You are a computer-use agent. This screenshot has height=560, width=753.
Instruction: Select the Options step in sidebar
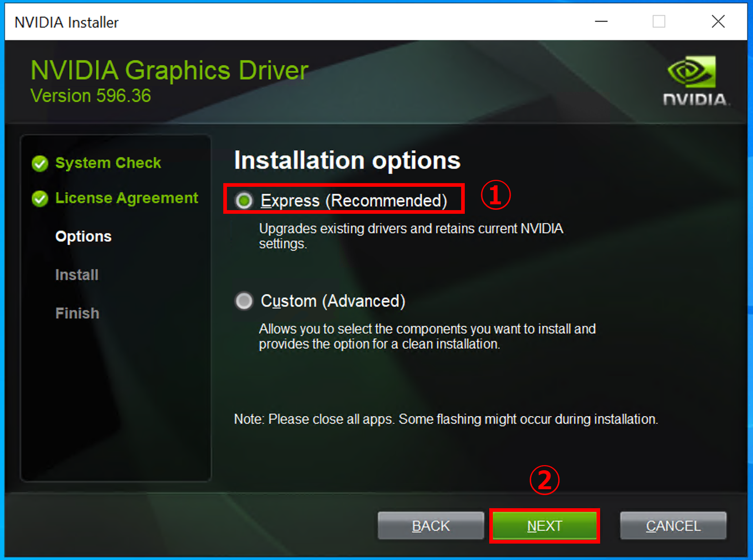point(84,237)
